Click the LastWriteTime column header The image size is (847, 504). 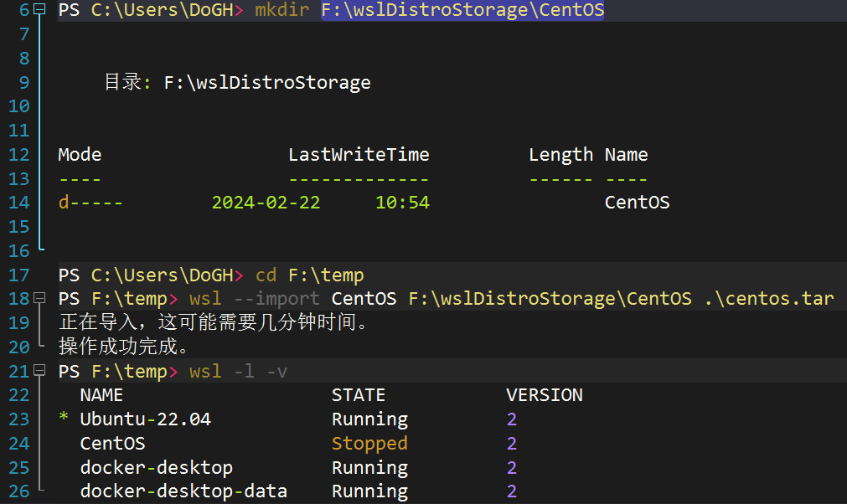click(359, 155)
